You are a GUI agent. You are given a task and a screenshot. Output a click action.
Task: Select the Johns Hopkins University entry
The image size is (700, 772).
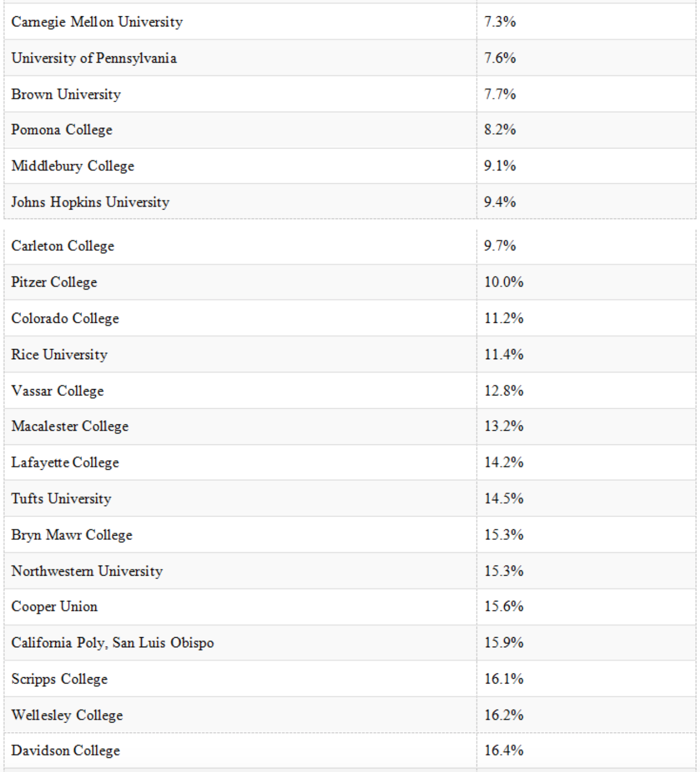(90, 202)
